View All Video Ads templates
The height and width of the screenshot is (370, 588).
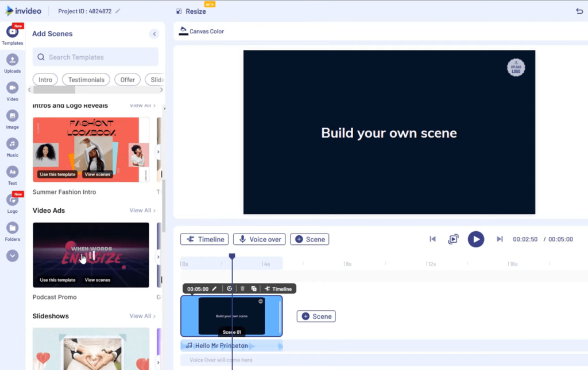[142, 211]
